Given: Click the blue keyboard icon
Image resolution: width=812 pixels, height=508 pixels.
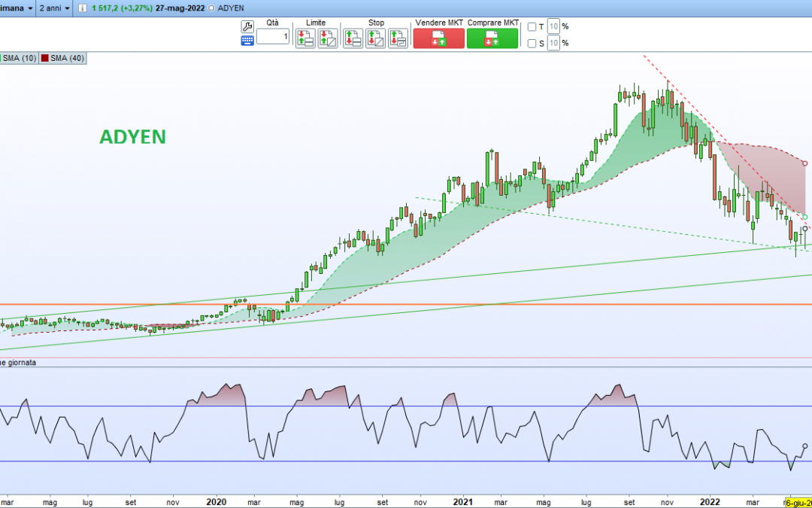Looking at the screenshot, I should coord(247,41).
